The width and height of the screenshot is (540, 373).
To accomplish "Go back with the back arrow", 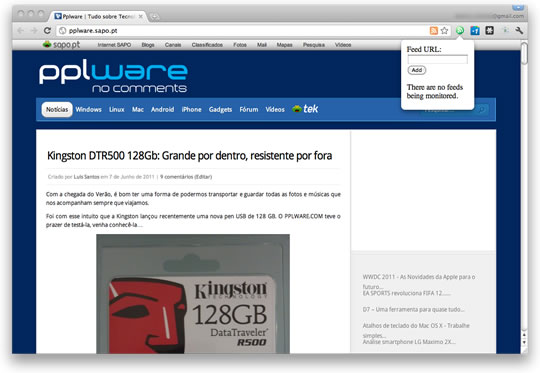I will coord(21,31).
